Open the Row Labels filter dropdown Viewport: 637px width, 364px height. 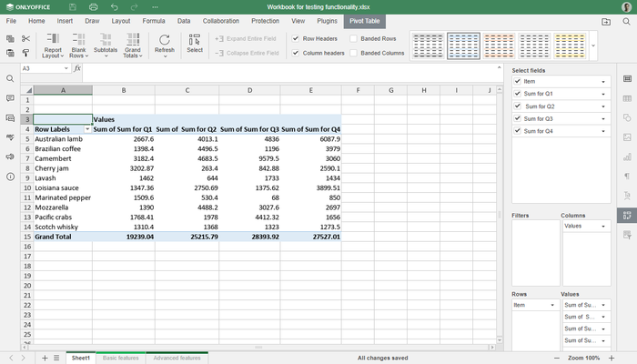coord(86,130)
